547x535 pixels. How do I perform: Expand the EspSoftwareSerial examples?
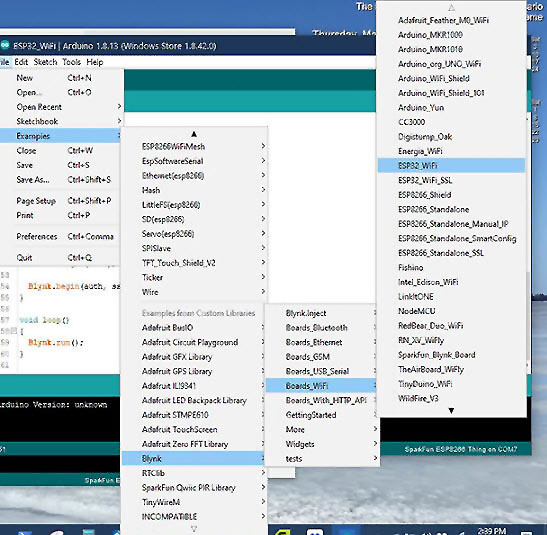(194, 161)
